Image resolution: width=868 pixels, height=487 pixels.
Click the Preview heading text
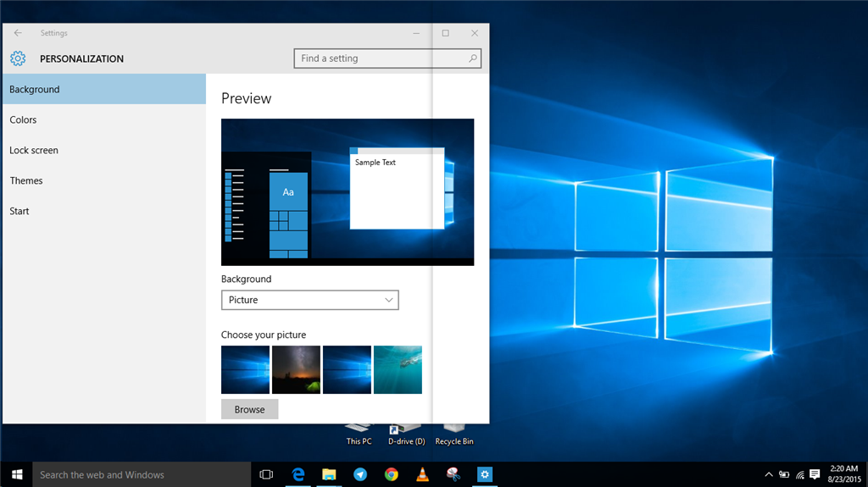tap(247, 98)
